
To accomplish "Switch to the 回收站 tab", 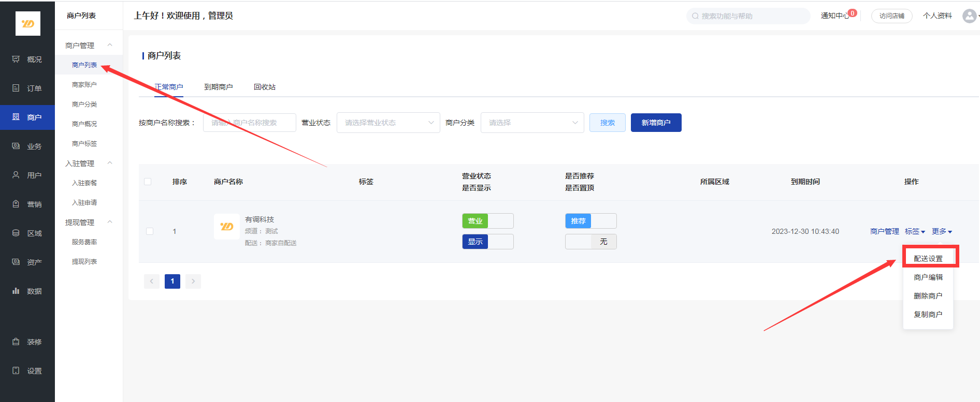I will pos(265,87).
